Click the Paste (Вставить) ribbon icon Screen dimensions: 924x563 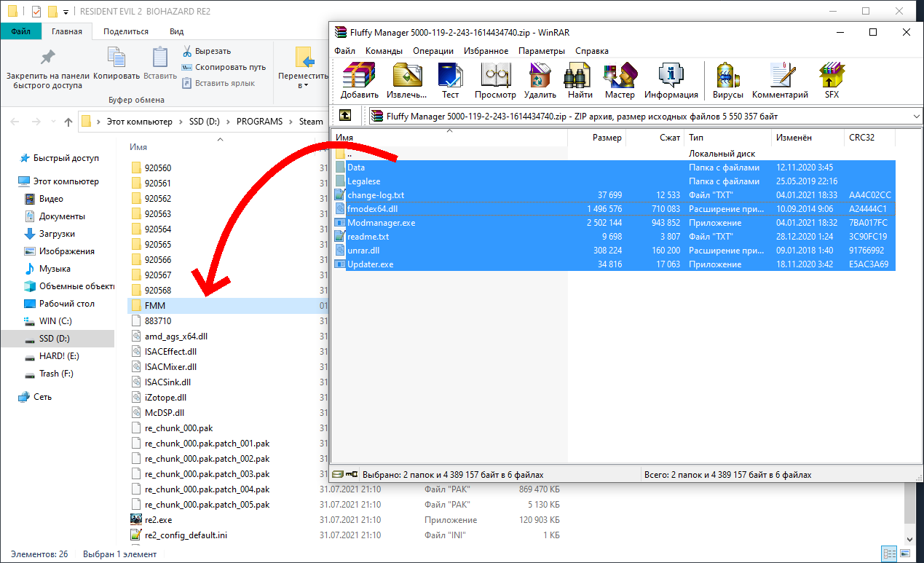click(x=159, y=64)
